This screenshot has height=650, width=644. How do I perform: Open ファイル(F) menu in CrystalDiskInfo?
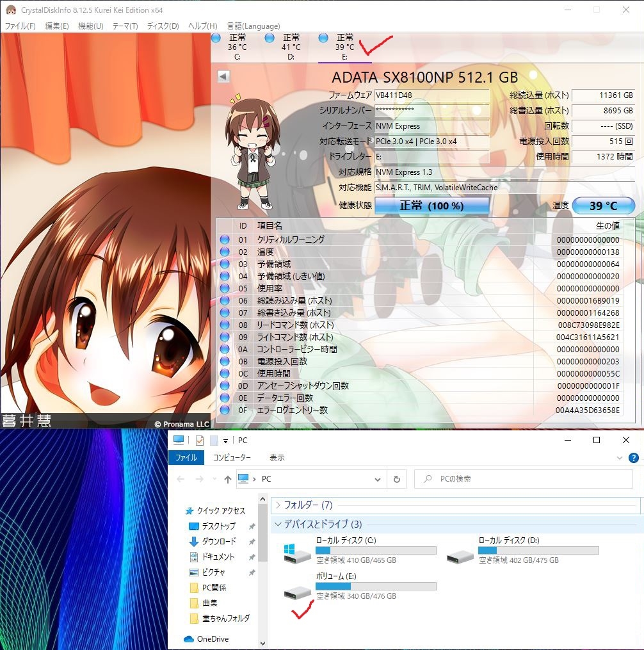click(20, 26)
